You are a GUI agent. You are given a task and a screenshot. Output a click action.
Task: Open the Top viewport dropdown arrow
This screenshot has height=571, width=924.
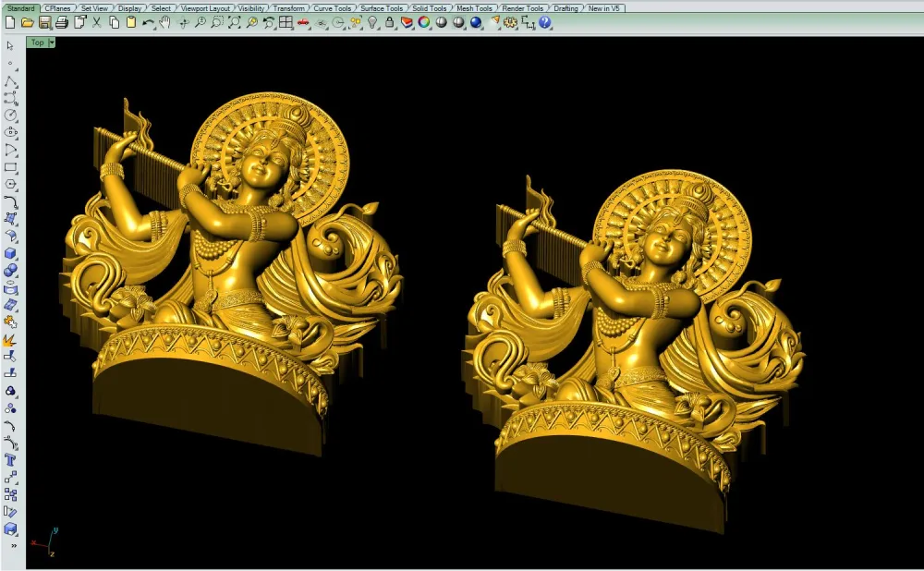[52, 43]
